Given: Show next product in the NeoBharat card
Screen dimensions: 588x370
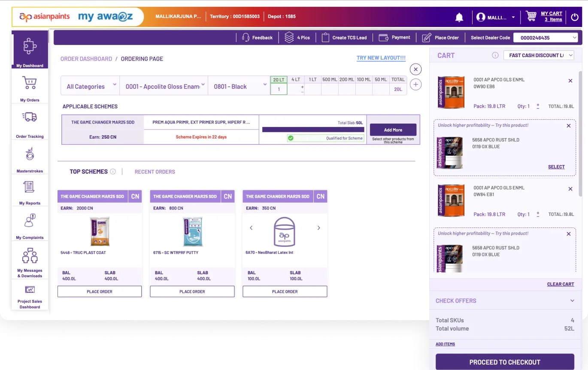Looking at the screenshot, I should 318,228.
